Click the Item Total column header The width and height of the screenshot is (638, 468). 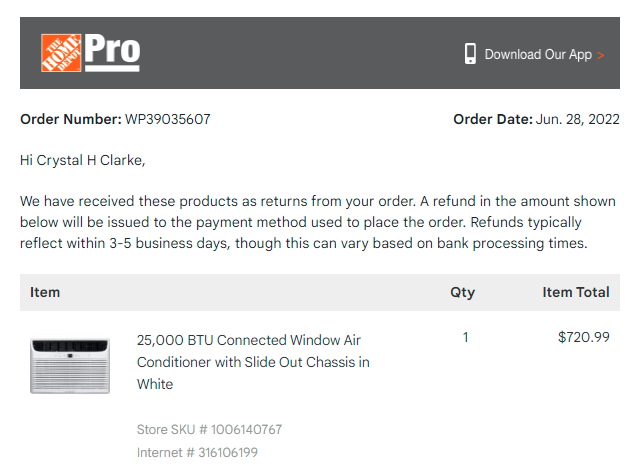[576, 292]
